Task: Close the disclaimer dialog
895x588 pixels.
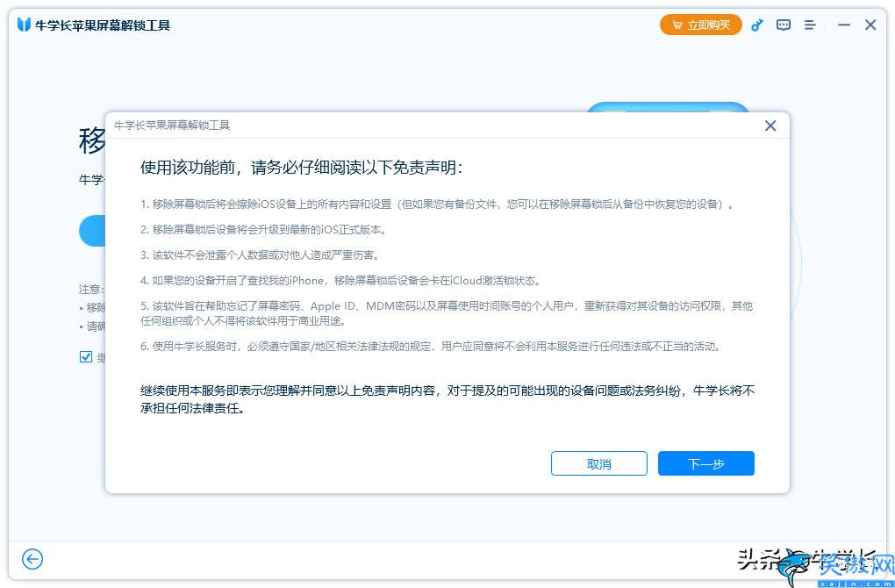Action: click(770, 125)
